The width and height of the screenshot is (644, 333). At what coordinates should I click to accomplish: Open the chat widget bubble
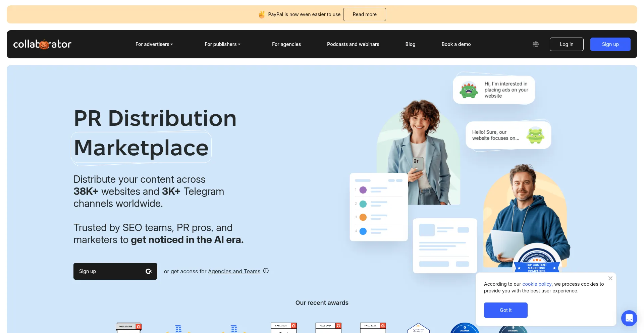(629, 318)
